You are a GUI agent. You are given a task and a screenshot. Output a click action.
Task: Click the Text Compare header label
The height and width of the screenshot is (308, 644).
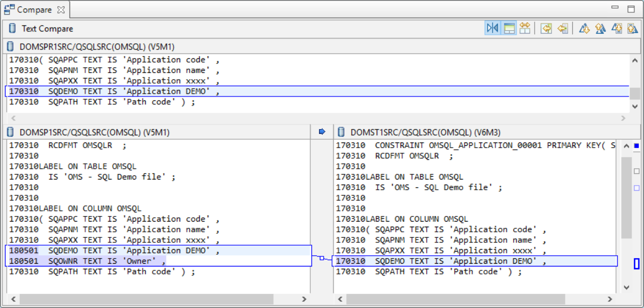click(x=47, y=29)
